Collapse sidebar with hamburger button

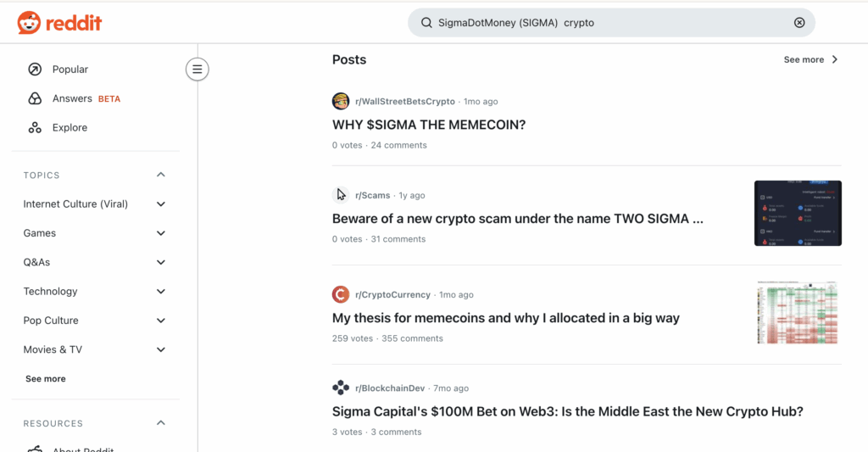[x=198, y=70]
